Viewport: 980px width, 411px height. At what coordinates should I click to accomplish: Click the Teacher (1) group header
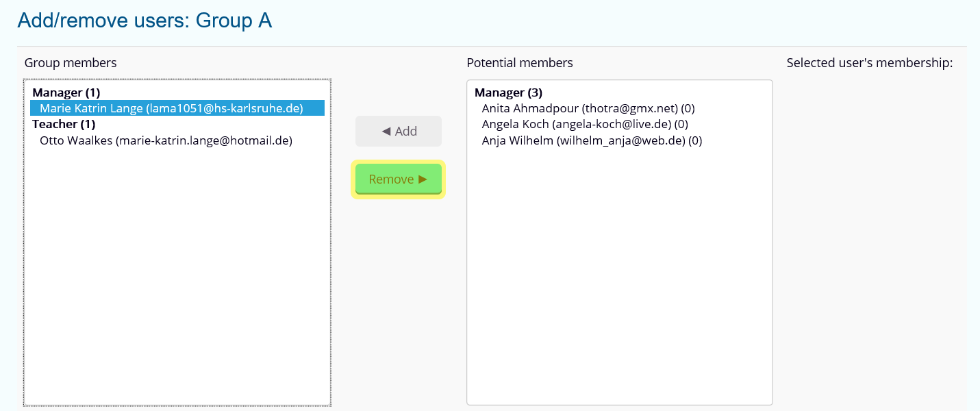point(63,124)
